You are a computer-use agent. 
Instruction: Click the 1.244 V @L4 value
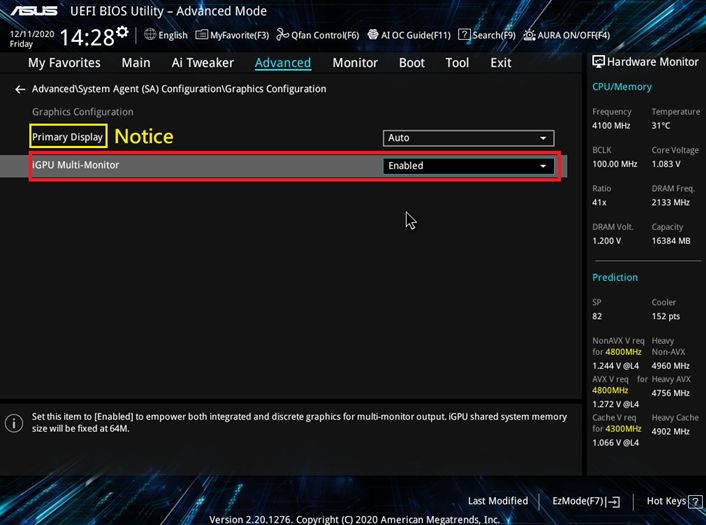[x=615, y=366]
